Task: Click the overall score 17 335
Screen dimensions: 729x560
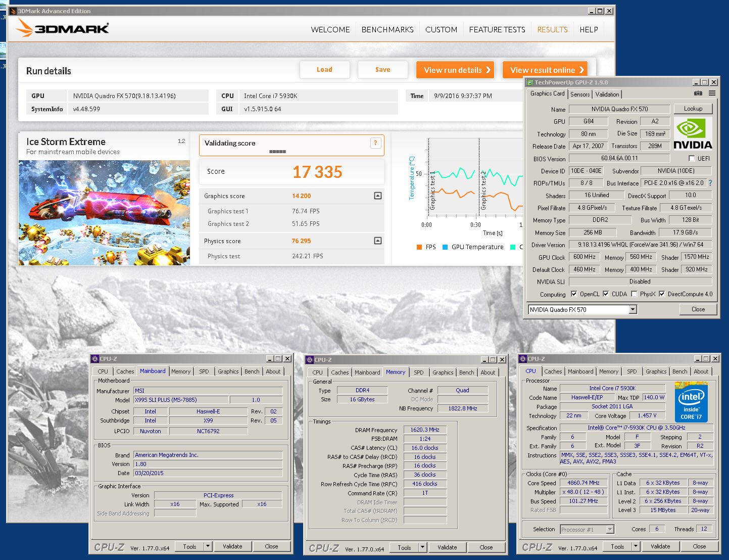Action: click(x=317, y=172)
